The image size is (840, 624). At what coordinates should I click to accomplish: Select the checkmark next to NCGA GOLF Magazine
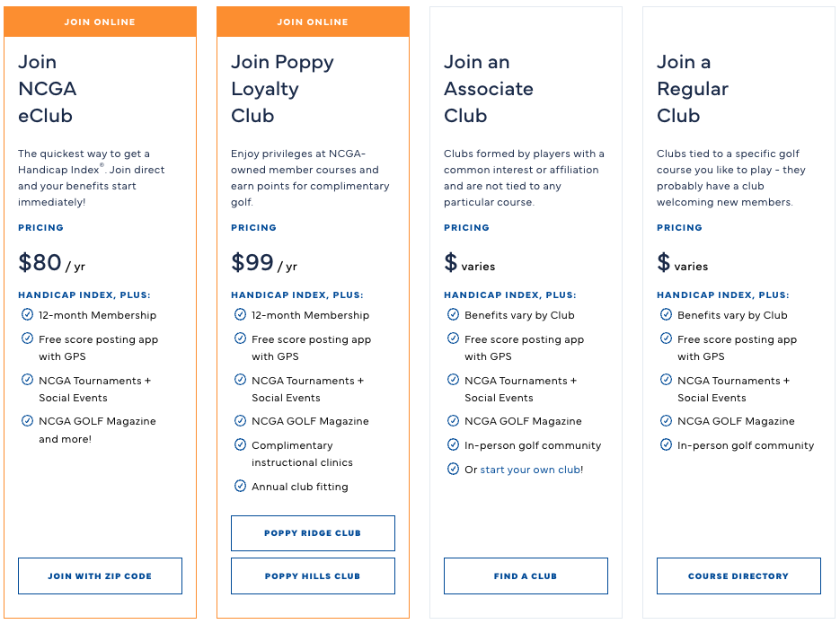coord(26,420)
